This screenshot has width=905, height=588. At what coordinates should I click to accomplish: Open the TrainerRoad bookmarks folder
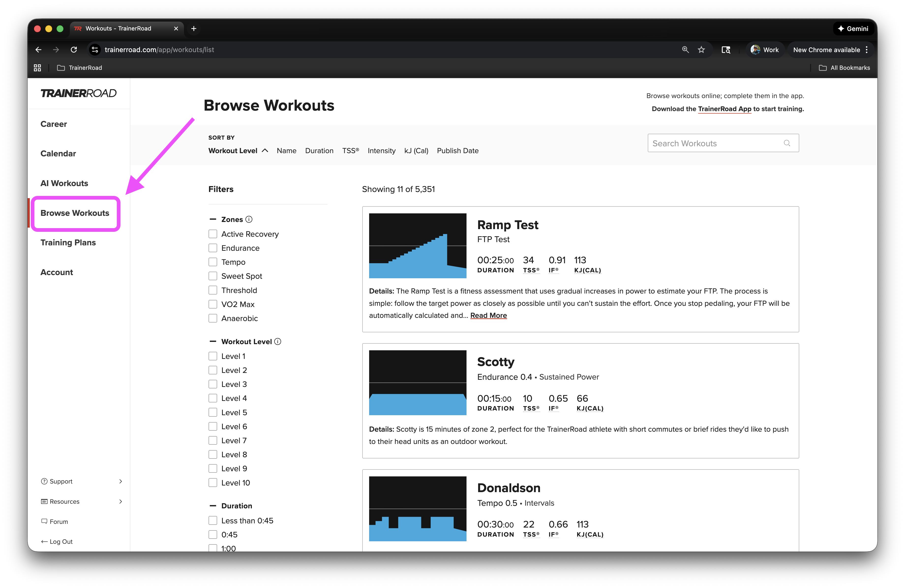tap(79, 68)
